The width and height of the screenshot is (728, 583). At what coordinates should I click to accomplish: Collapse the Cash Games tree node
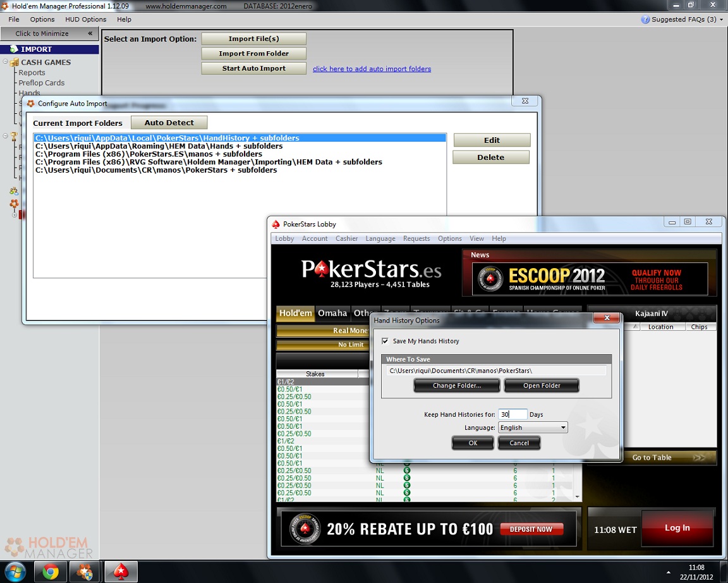coord(6,61)
